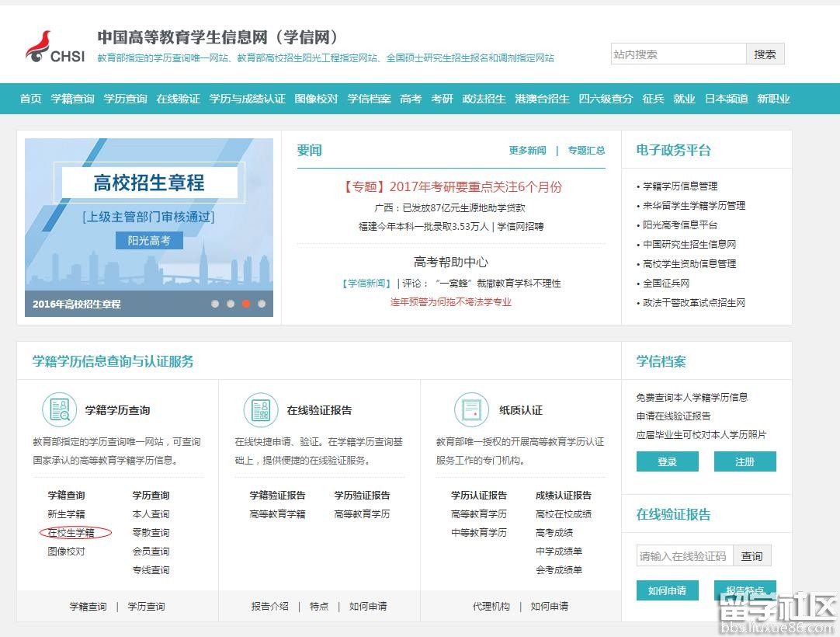
Task: Select the second carousel dot indicator
Action: tap(231, 304)
